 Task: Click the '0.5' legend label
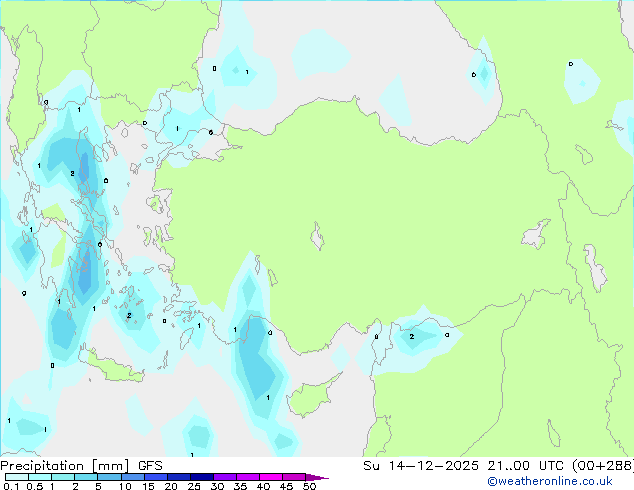tap(35, 486)
